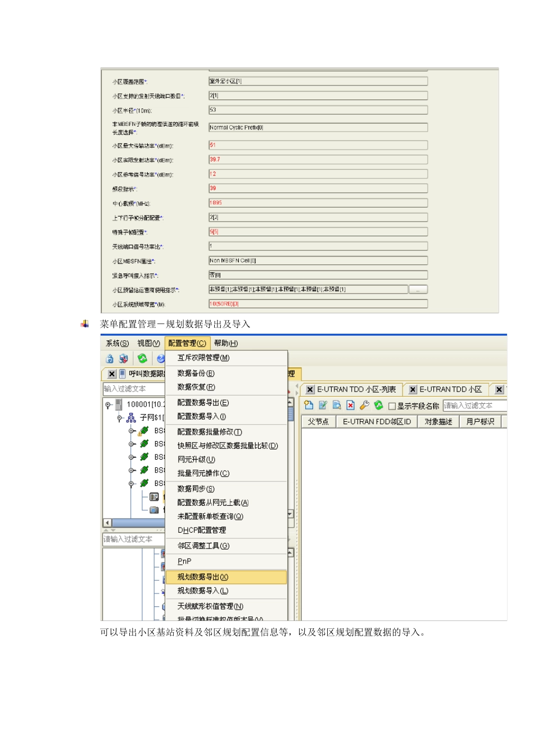Choose 互斥权限管理(M) menu entry
This screenshot has width=534, height=756.
(226, 358)
